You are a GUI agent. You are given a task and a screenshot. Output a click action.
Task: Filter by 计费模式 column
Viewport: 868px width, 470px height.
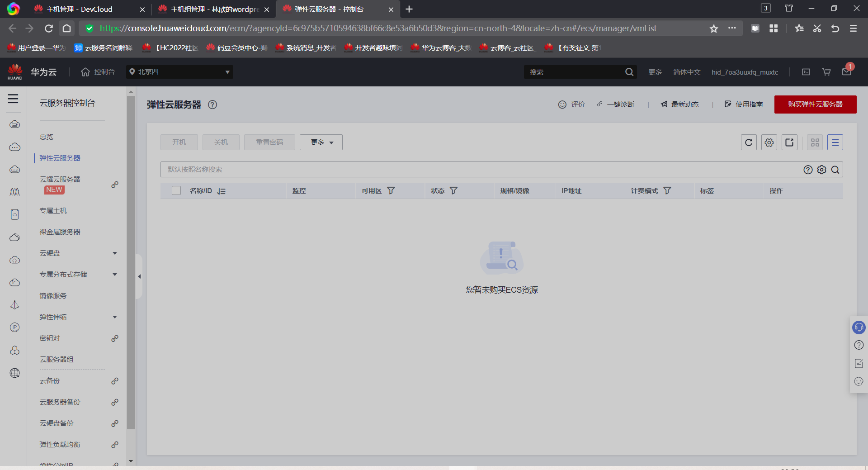pos(667,191)
